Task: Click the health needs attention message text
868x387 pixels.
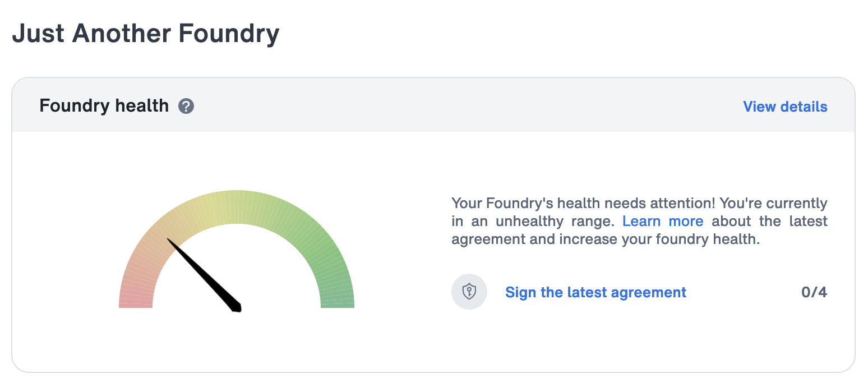Action: [639, 221]
